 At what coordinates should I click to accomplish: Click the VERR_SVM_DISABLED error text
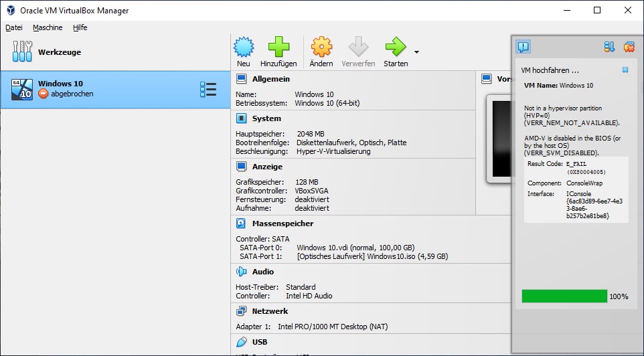pos(561,153)
